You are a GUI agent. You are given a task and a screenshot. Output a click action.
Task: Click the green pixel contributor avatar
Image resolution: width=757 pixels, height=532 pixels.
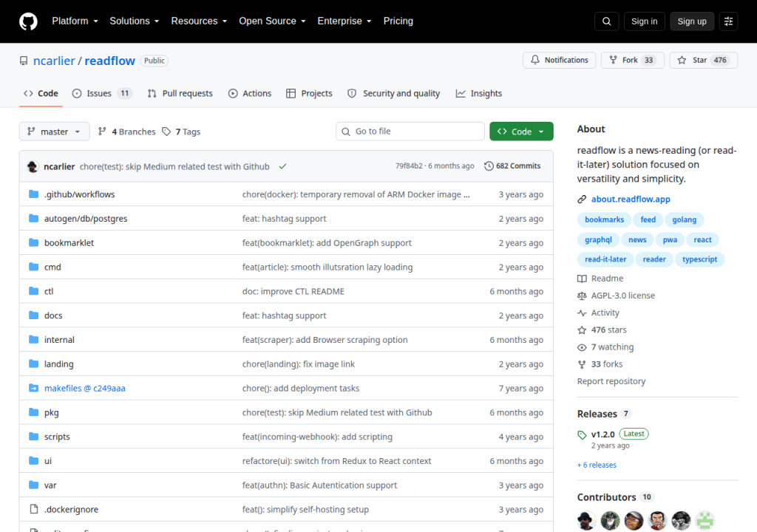click(705, 521)
